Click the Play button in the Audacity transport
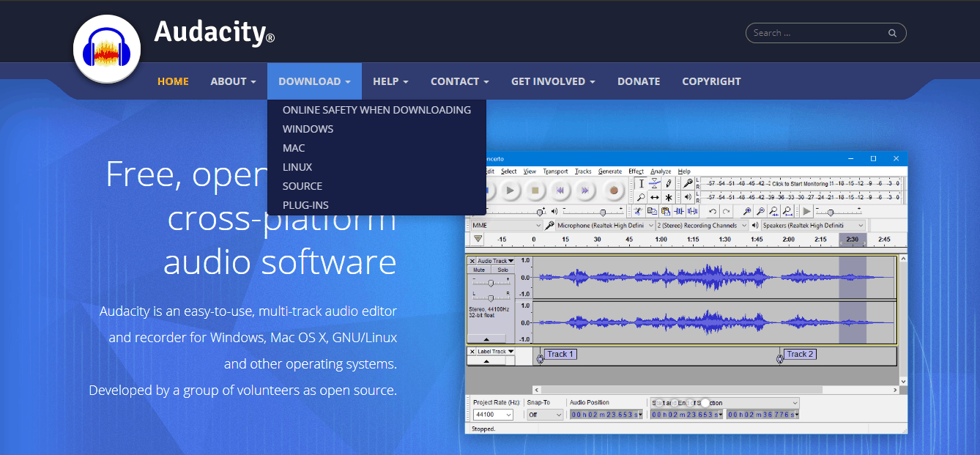The width and height of the screenshot is (980, 455). pos(511,190)
